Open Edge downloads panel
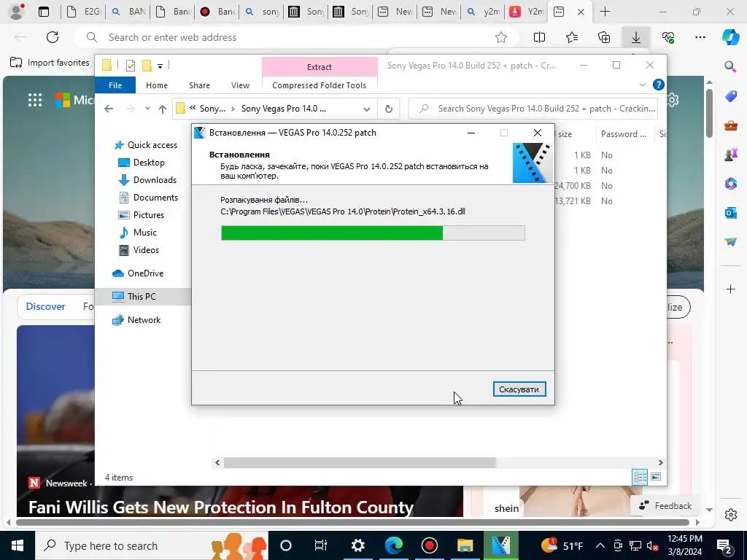This screenshot has width=747, height=560. tap(636, 37)
